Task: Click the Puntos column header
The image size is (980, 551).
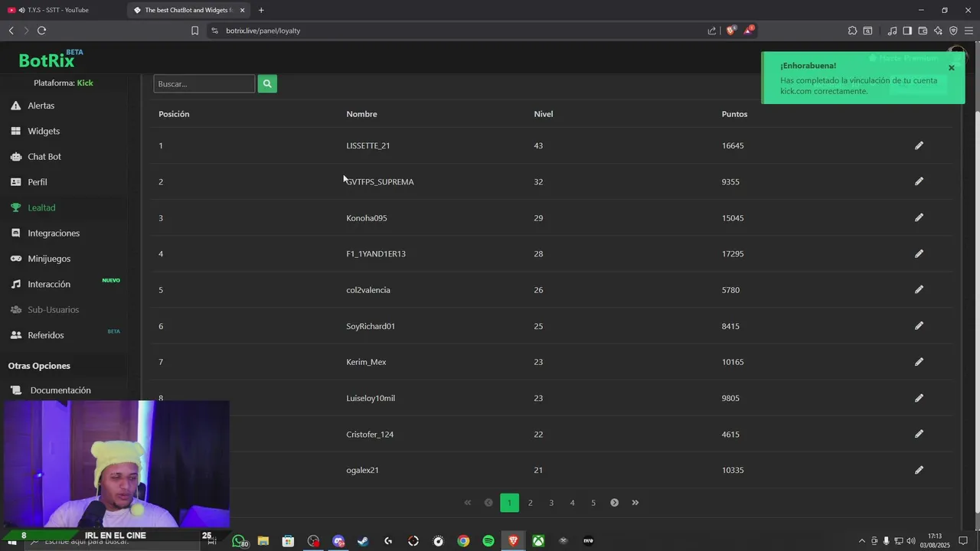Action: [x=734, y=114]
